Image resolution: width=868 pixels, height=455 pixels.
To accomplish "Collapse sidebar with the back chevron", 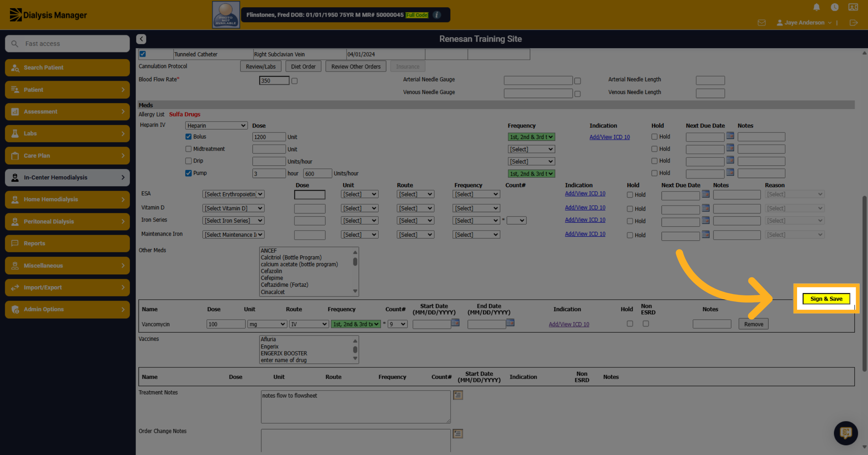I will [141, 39].
